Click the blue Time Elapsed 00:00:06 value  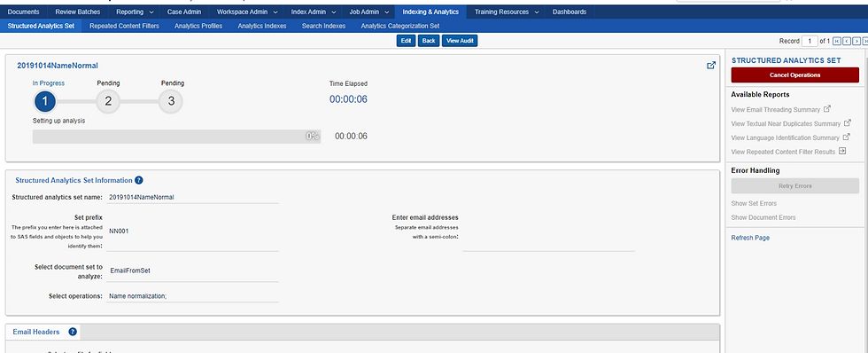pyautogui.click(x=348, y=99)
